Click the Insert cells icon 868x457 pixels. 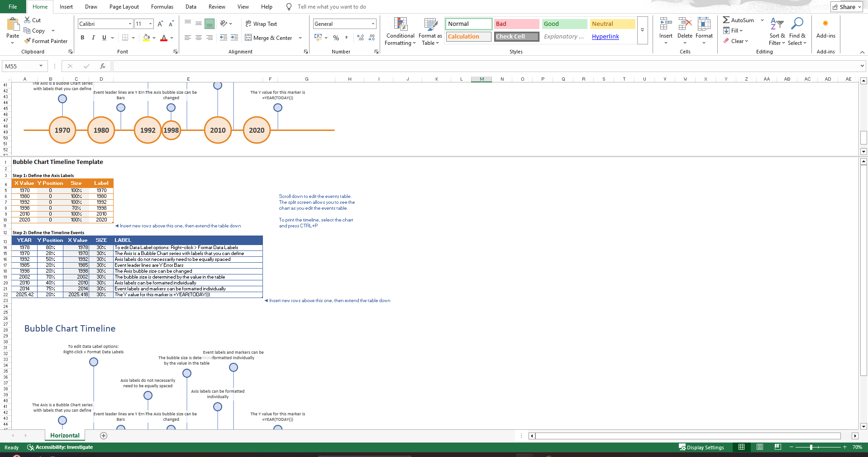(x=666, y=24)
